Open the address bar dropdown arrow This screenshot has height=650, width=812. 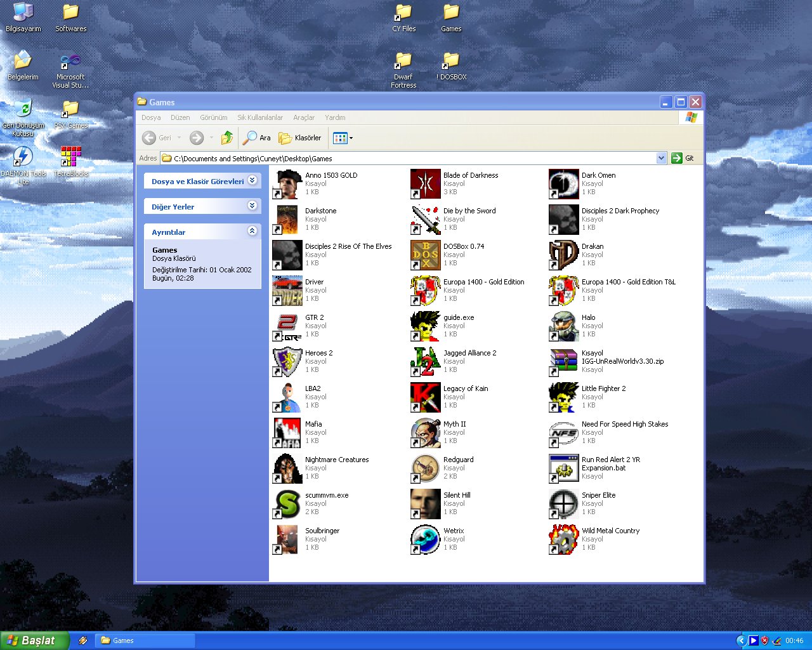[661, 158]
